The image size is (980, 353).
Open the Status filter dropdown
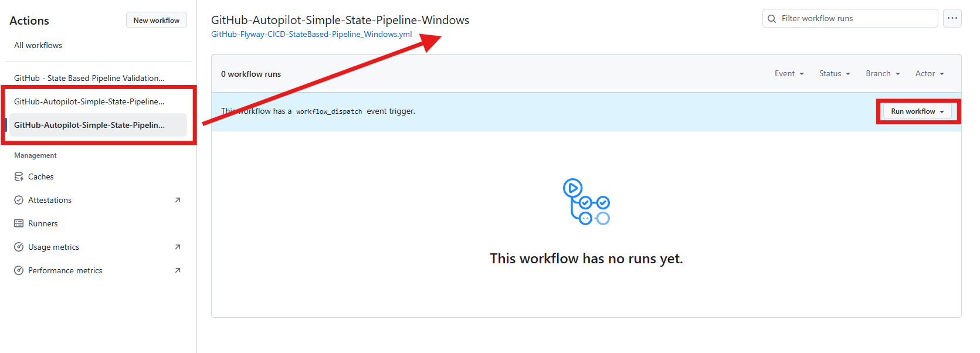pyautogui.click(x=835, y=73)
